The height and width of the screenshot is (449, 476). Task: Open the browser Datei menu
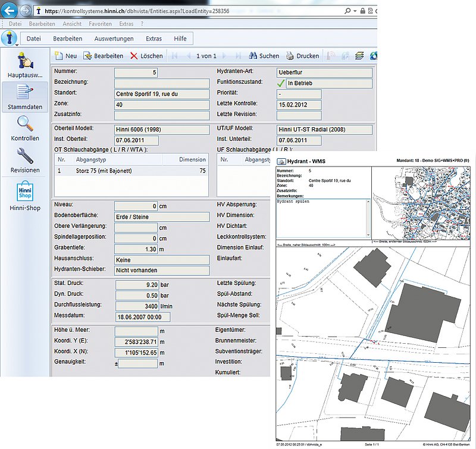15,24
